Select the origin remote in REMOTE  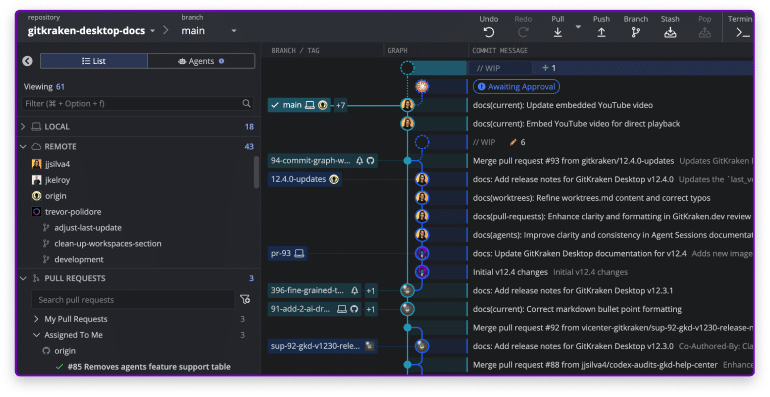click(x=49, y=196)
